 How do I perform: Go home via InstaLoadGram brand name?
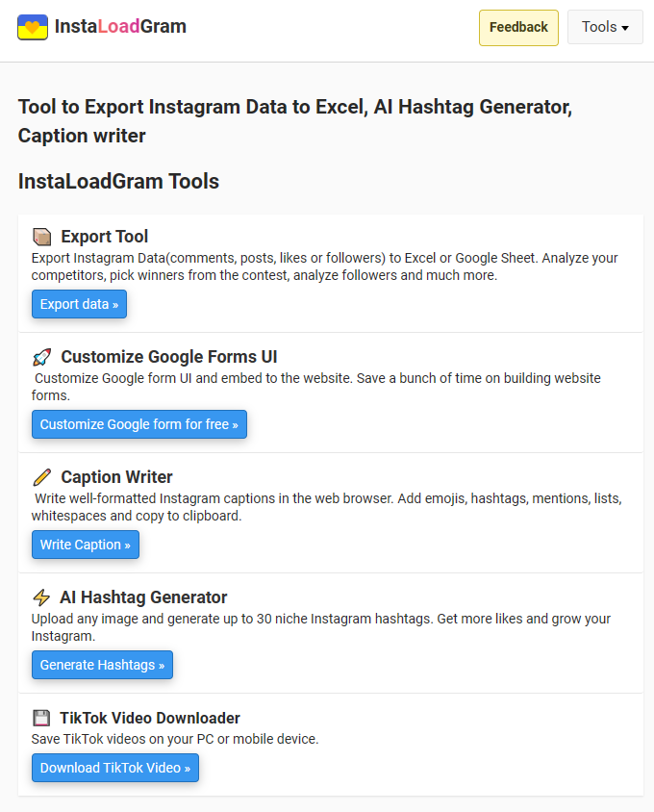[120, 27]
